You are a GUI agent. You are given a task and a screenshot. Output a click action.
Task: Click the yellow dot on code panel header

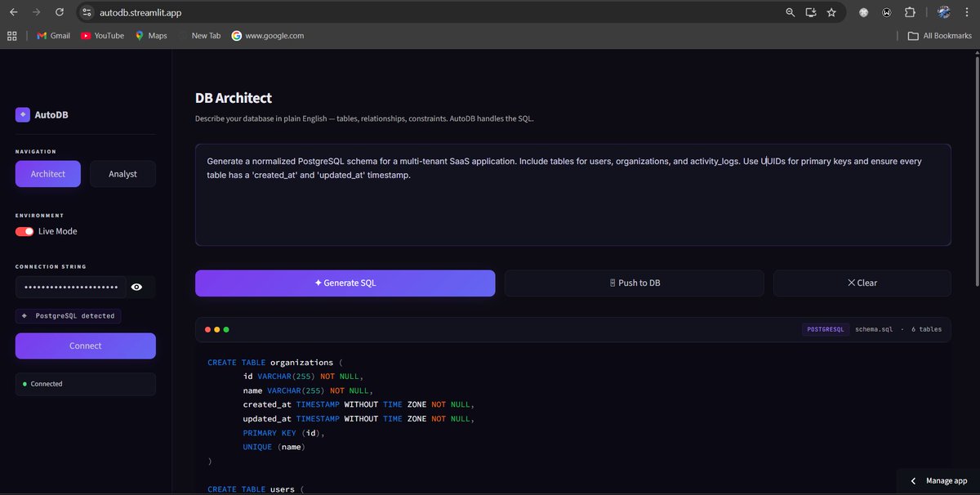point(216,329)
